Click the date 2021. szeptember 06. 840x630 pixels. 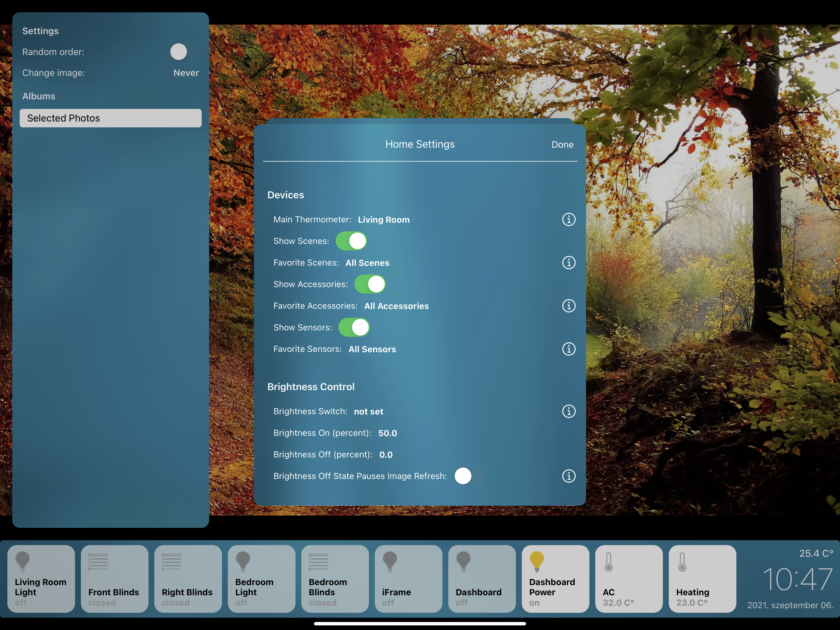(x=790, y=605)
